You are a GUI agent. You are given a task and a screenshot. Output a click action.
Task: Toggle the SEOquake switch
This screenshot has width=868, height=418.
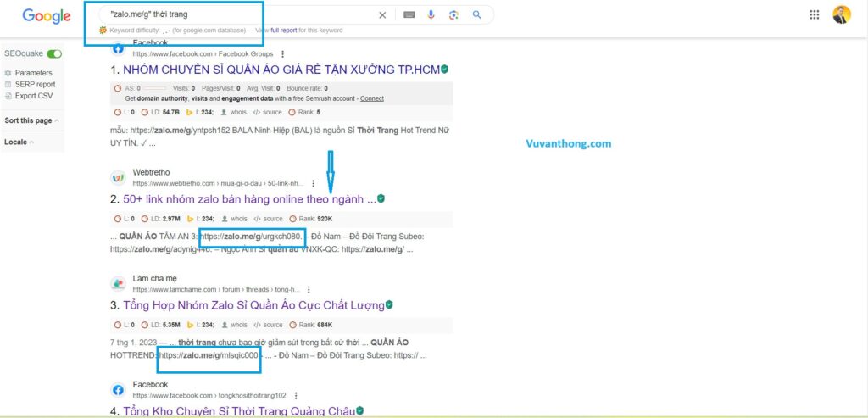(x=54, y=53)
